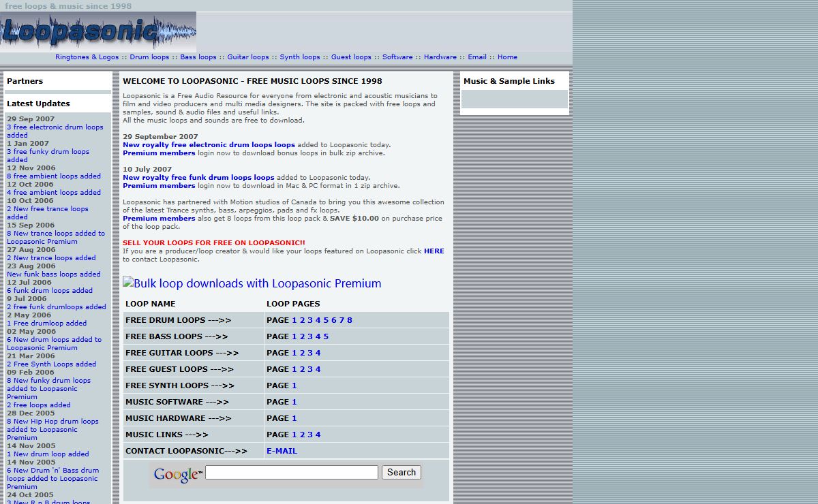Visit Guest loops in the top navigation
The image size is (818, 504).
(351, 57)
